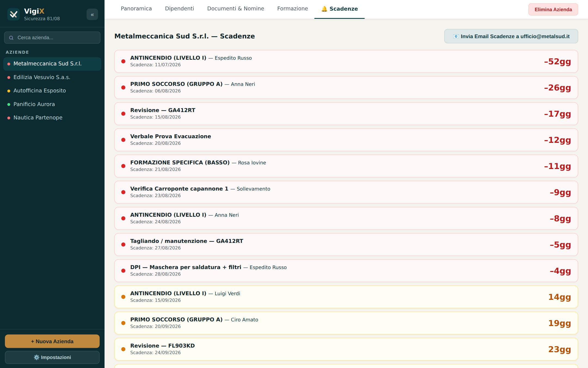Click the 14gg remaining counter
588x368 pixels.
(559, 297)
